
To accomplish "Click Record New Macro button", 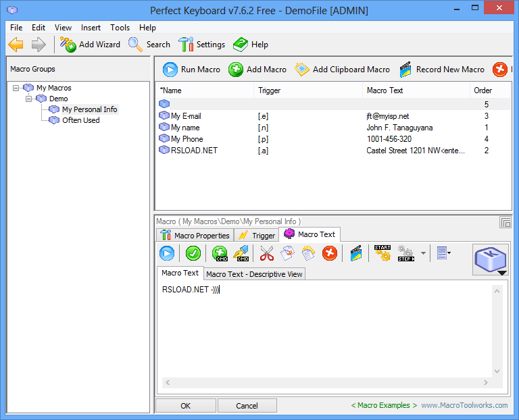I will coord(442,70).
